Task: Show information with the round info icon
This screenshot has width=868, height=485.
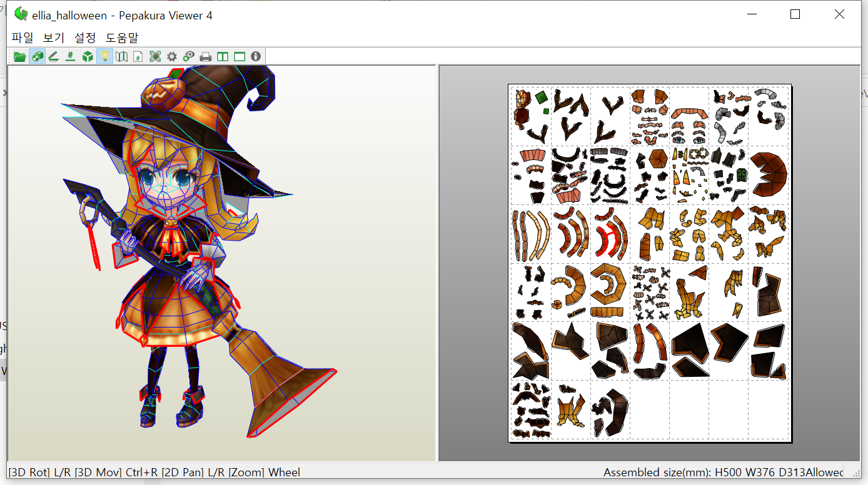Action: 255,57
